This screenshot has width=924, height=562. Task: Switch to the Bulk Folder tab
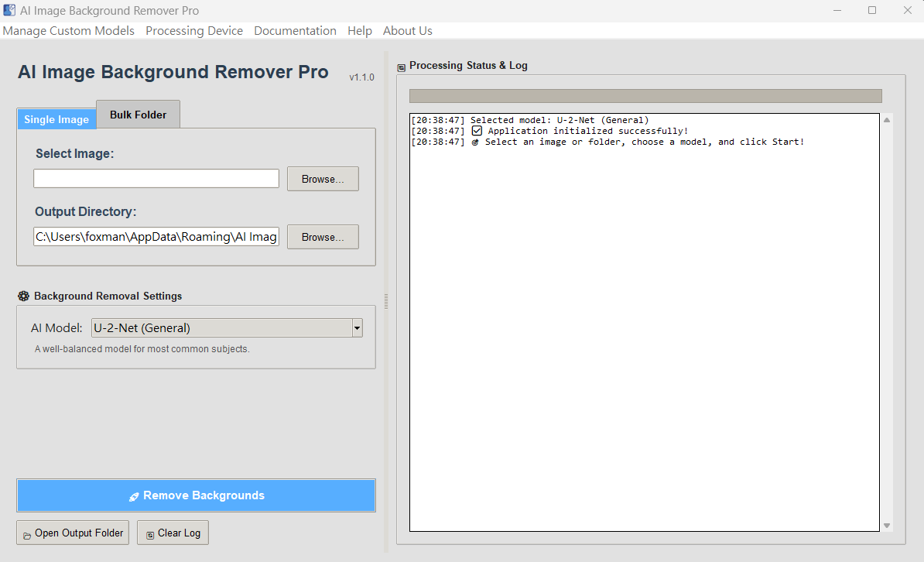tap(138, 115)
